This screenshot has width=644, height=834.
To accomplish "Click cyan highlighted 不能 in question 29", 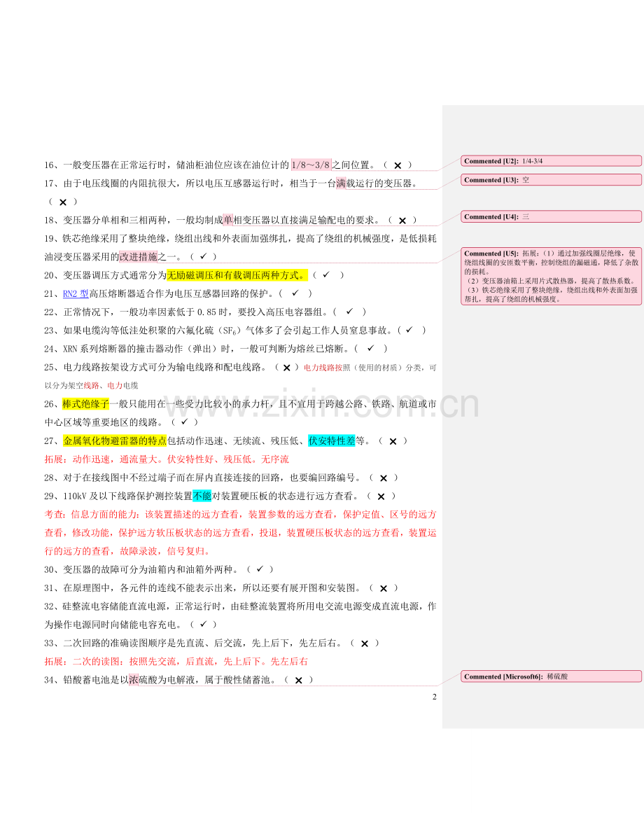I will pos(202,496).
